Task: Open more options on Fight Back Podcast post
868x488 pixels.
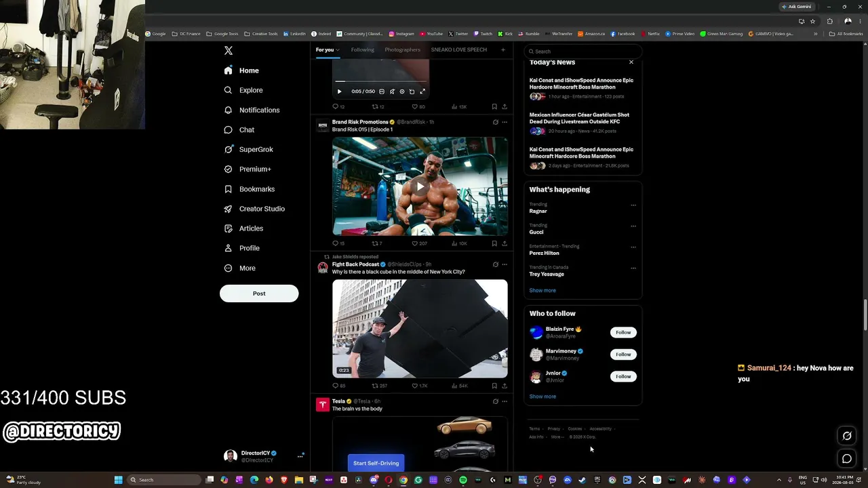Action: point(505,264)
